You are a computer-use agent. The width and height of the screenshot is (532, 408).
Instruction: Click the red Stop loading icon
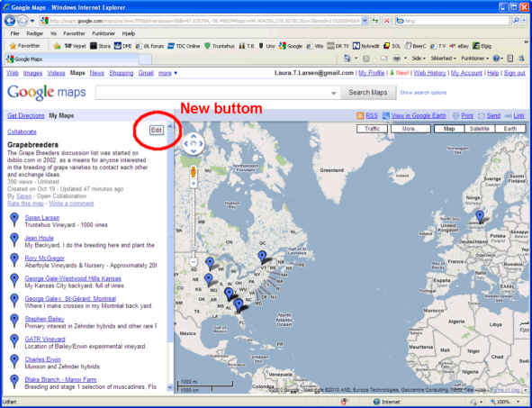point(386,21)
